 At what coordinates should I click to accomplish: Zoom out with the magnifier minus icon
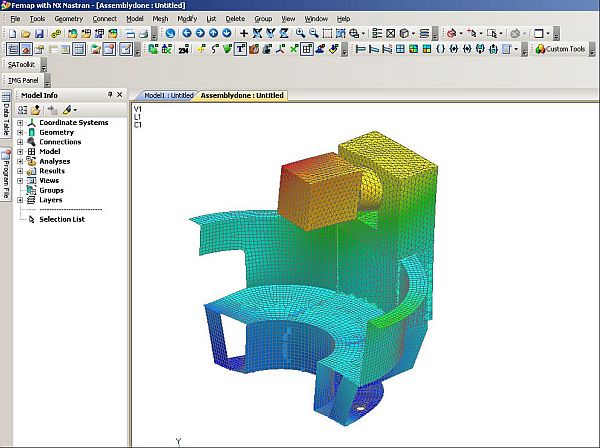pyautogui.click(x=314, y=33)
